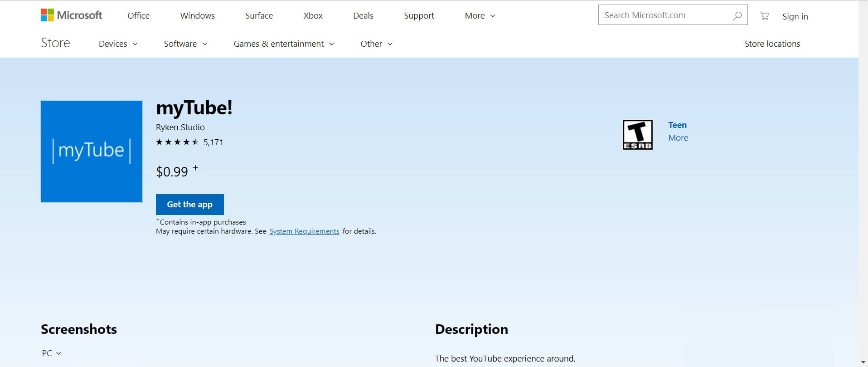Open the PC platform dropdown under Screenshots

(x=51, y=353)
